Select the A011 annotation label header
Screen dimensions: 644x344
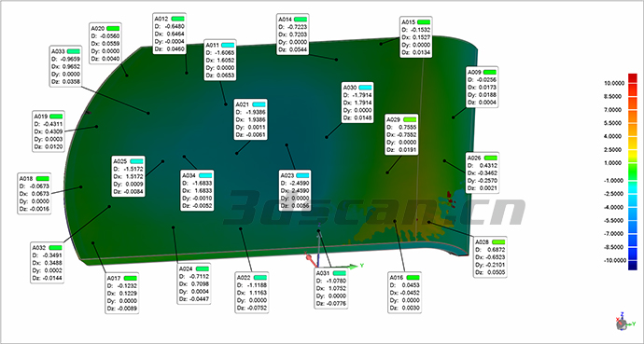pos(220,45)
